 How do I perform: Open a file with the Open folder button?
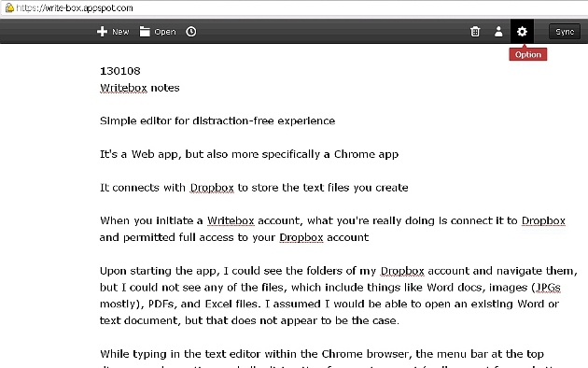tap(158, 32)
